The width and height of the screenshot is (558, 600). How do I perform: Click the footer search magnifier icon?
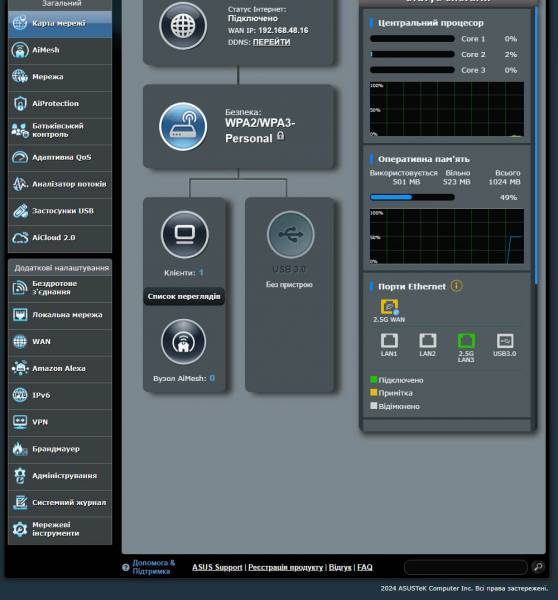coord(538,567)
